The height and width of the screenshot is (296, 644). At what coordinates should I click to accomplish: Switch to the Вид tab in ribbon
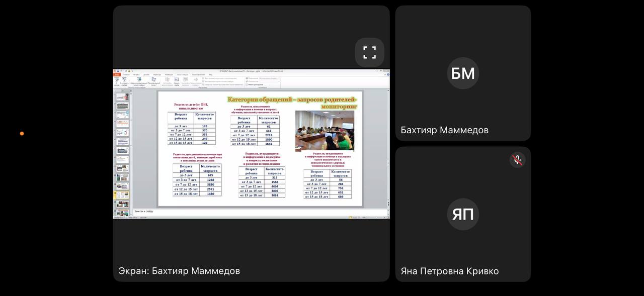point(211,74)
